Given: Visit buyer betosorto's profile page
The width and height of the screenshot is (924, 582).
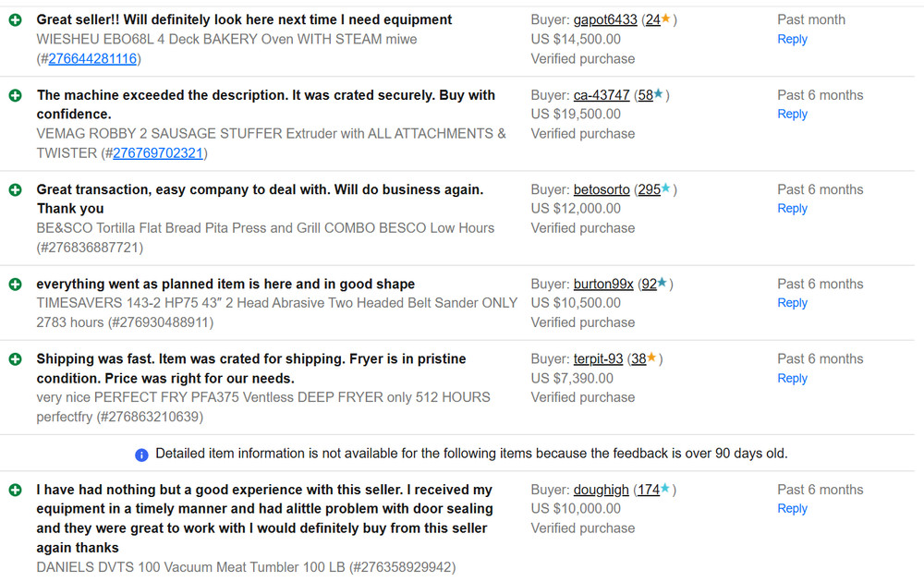Looking at the screenshot, I should click(x=602, y=189).
